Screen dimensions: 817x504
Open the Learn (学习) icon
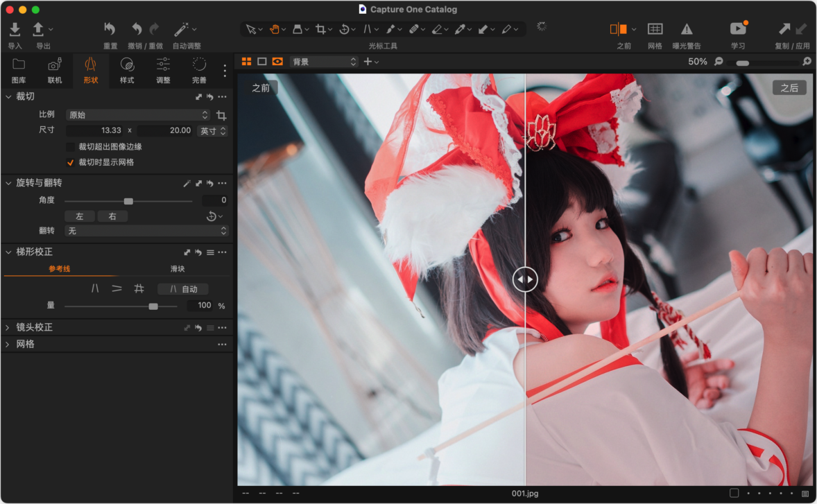tap(738, 28)
